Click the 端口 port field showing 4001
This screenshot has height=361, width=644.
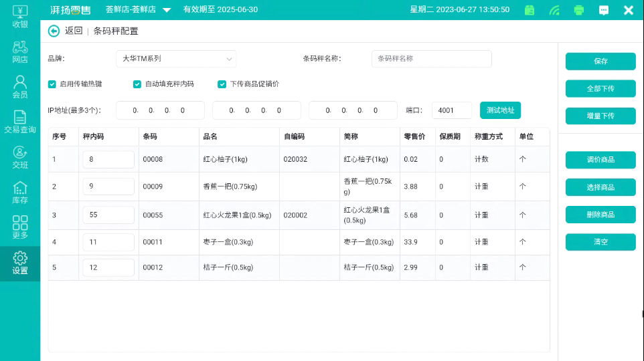click(451, 110)
